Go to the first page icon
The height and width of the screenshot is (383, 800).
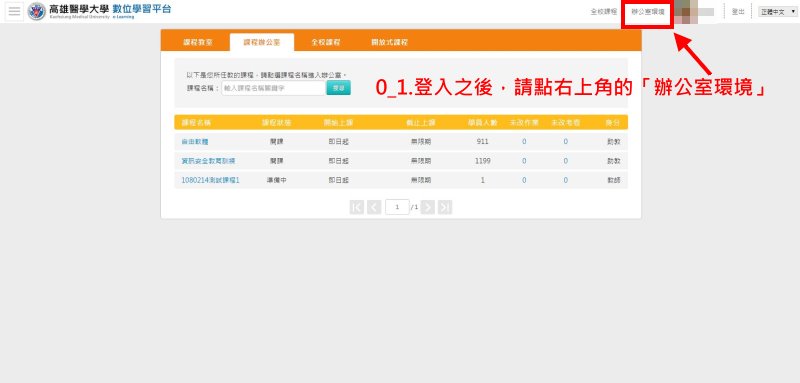point(357,207)
